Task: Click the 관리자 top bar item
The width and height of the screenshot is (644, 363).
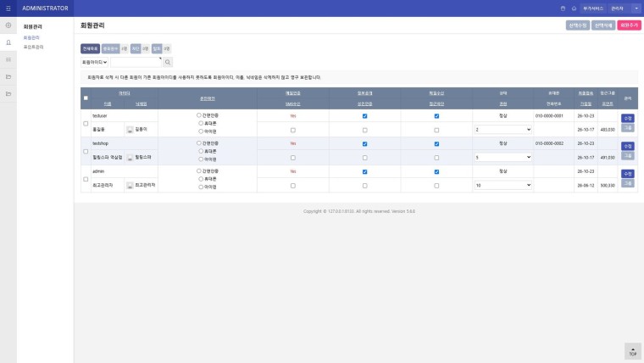Action: [x=617, y=8]
